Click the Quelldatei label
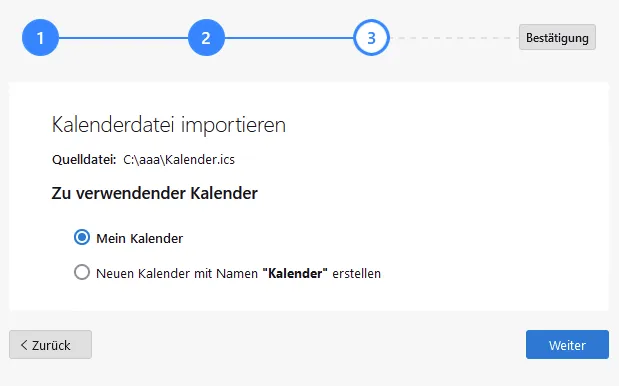Viewport: 619px width, 386px height. 84,159
